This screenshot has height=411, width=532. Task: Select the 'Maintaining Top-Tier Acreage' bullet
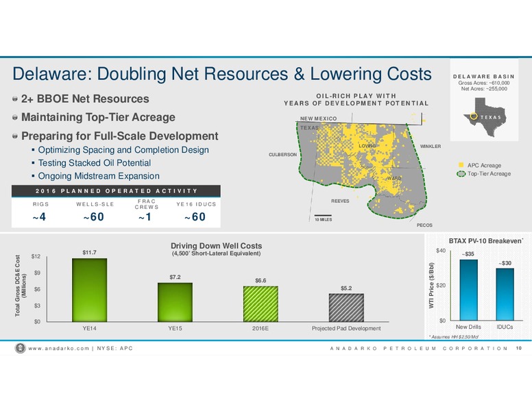coord(98,117)
